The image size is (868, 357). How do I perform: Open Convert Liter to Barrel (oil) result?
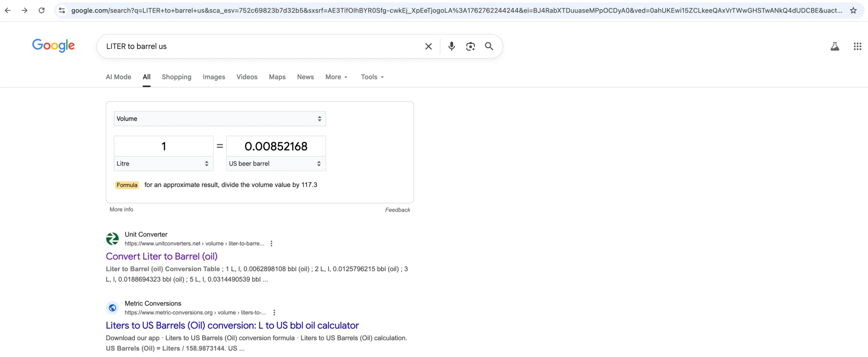coord(161,257)
